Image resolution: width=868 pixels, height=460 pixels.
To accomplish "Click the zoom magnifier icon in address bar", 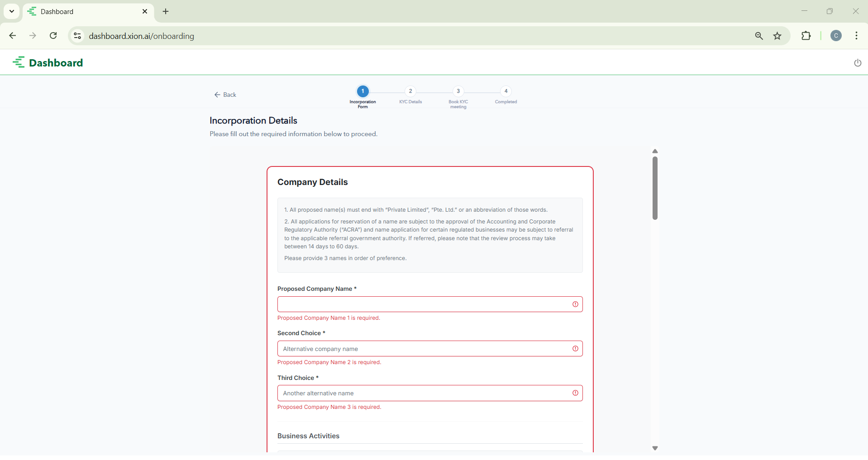I will pyautogui.click(x=759, y=36).
